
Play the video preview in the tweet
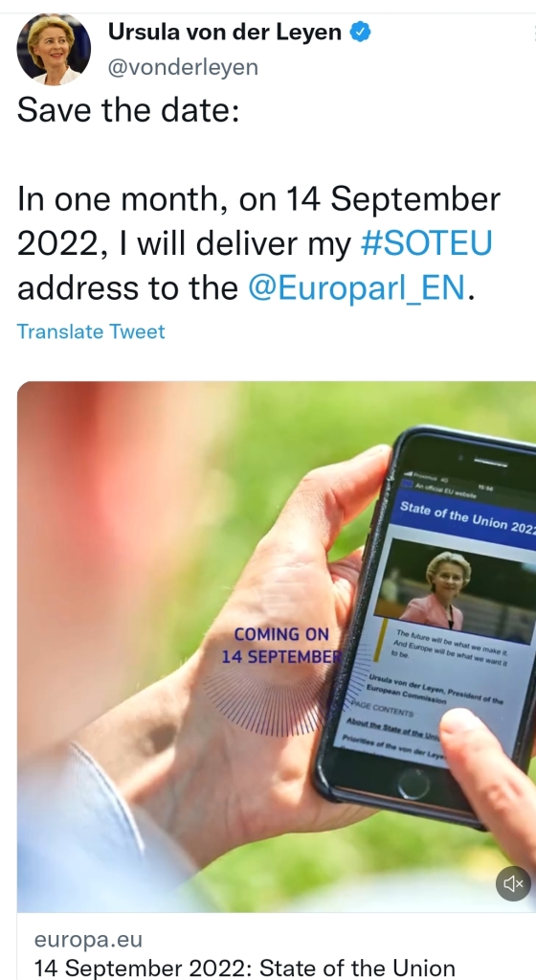coord(276,647)
